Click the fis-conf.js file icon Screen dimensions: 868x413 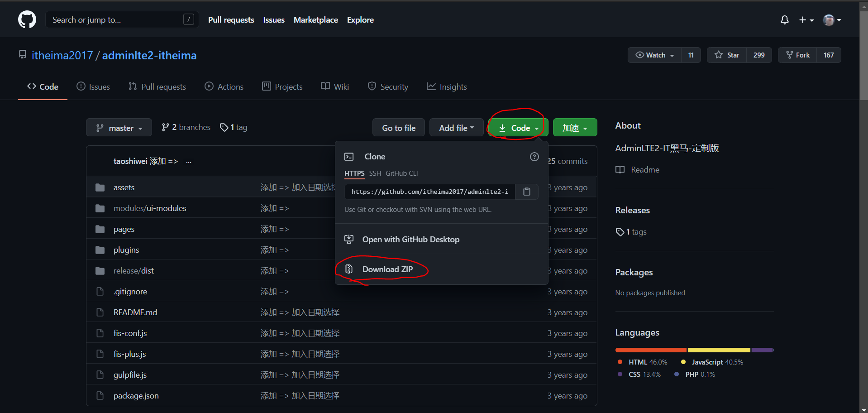pos(100,333)
